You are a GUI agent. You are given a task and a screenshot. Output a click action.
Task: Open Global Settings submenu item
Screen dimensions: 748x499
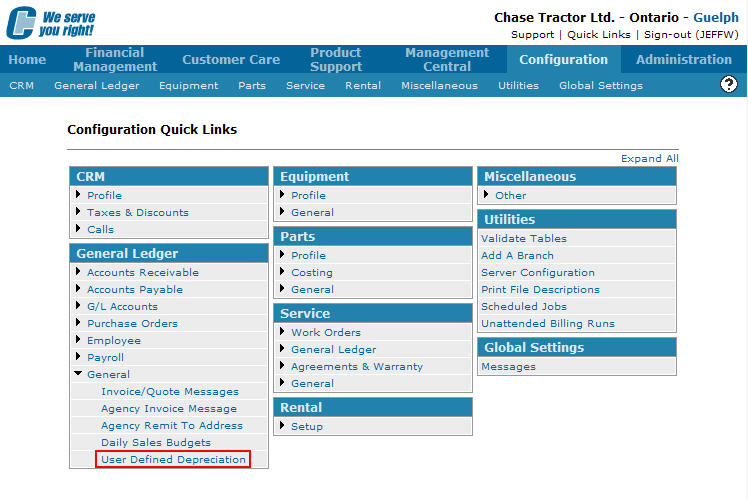point(601,85)
